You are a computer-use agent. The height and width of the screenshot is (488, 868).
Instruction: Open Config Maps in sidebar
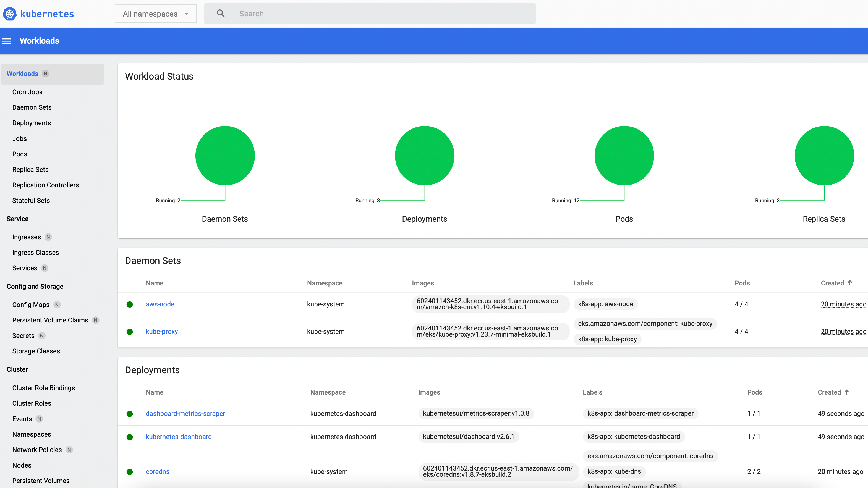tap(31, 305)
